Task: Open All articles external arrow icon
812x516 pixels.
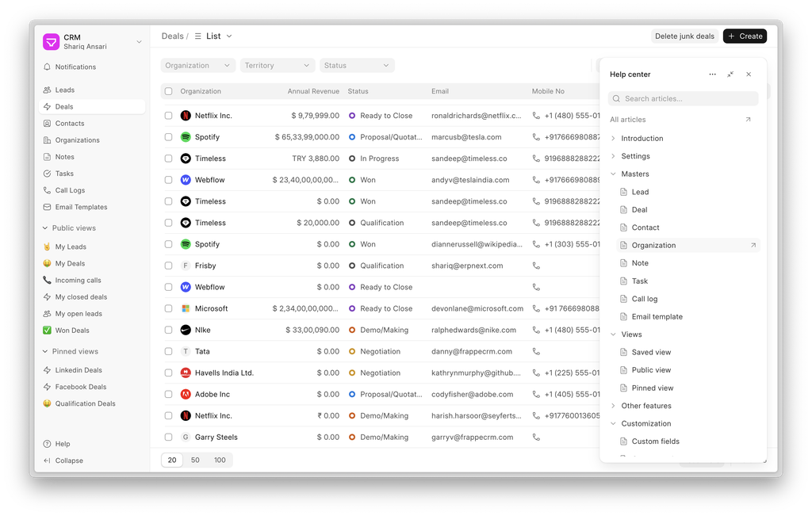Action: [748, 120]
